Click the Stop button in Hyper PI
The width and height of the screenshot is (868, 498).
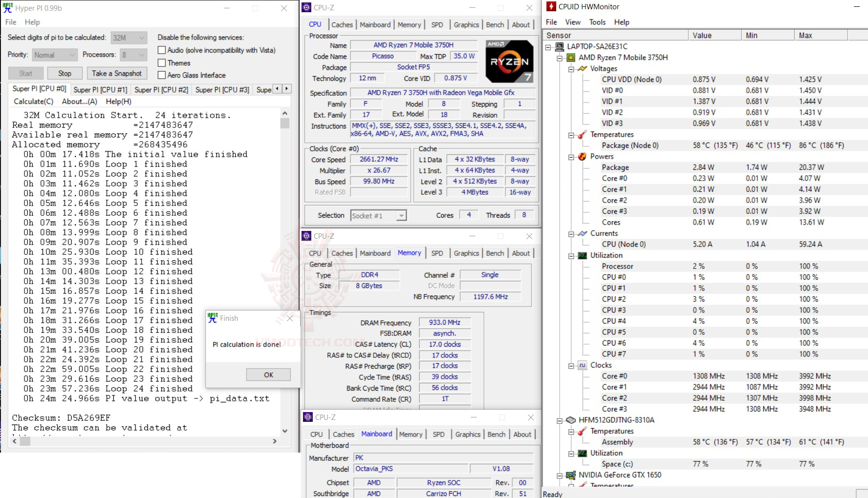tap(65, 73)
